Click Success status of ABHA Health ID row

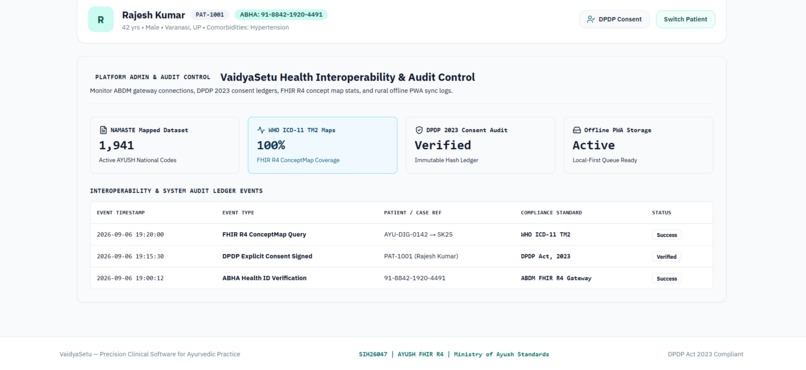tap(667, 279)
